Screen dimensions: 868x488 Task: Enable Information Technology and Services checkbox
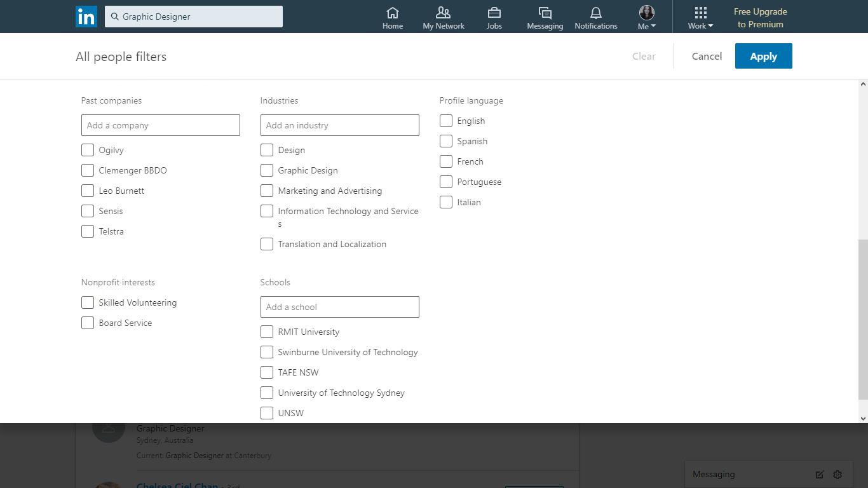click(x=267, y=211)
